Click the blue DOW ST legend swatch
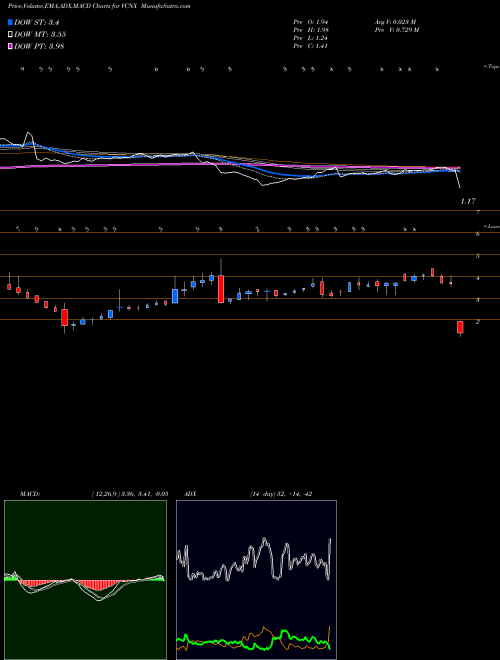The image size is (500, 660). (10, 22)
